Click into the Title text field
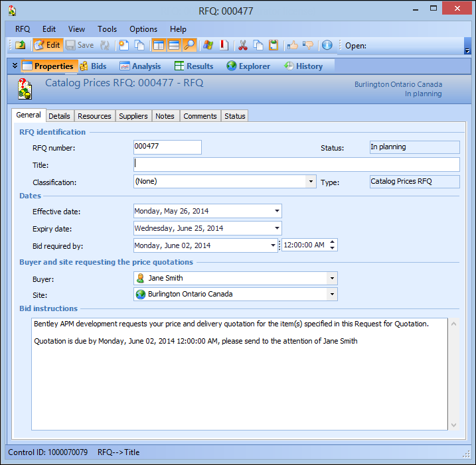Viewport: 476px width, 465px height. (x=296, y=165)
